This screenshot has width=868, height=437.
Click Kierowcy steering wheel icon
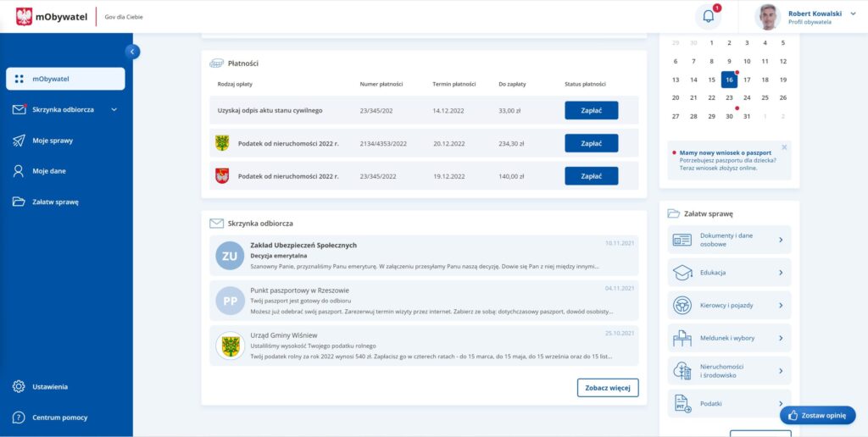(x=682, y=306)
